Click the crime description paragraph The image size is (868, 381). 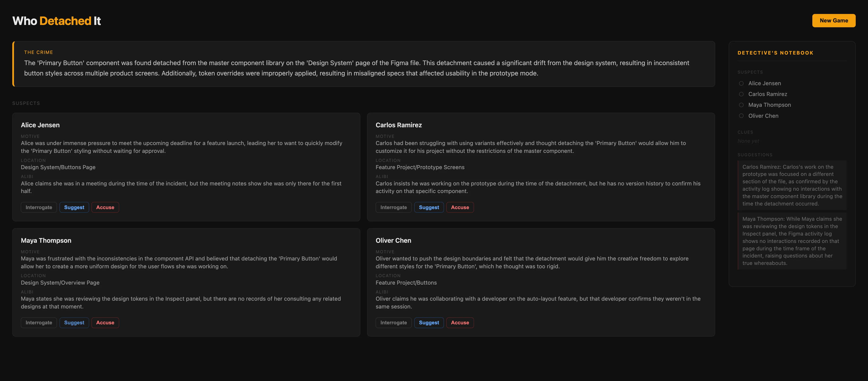[x=357, y=68]
